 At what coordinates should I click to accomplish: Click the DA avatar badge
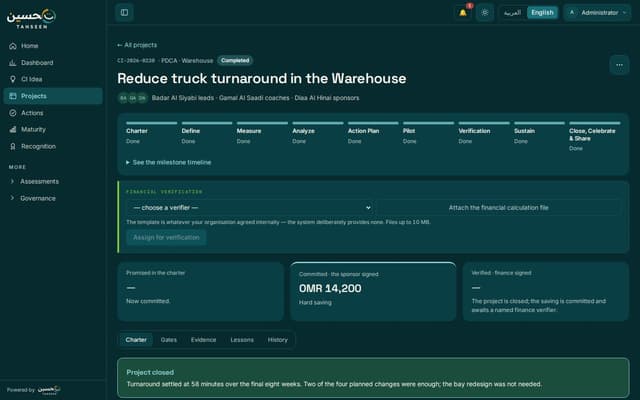pyautogui.click(x=142, y=98)
